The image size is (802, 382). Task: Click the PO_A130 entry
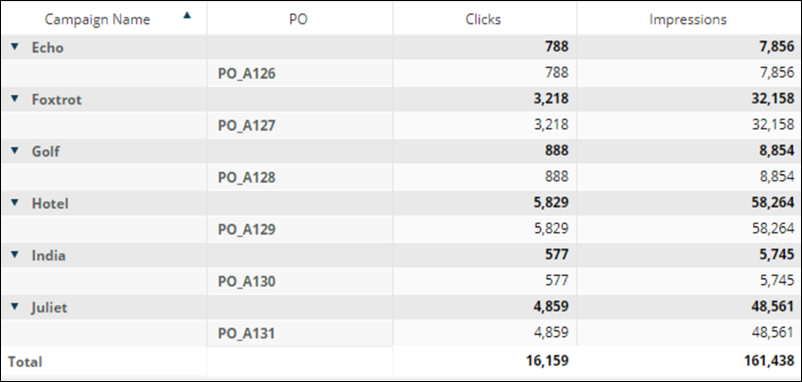pos(247,281)
